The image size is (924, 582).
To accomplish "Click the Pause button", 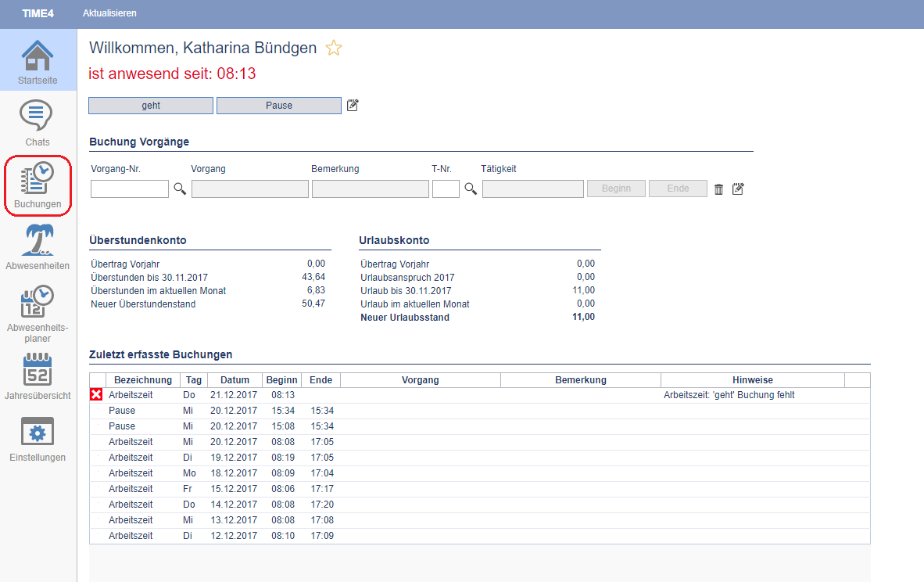I will [x=279, y=106].
